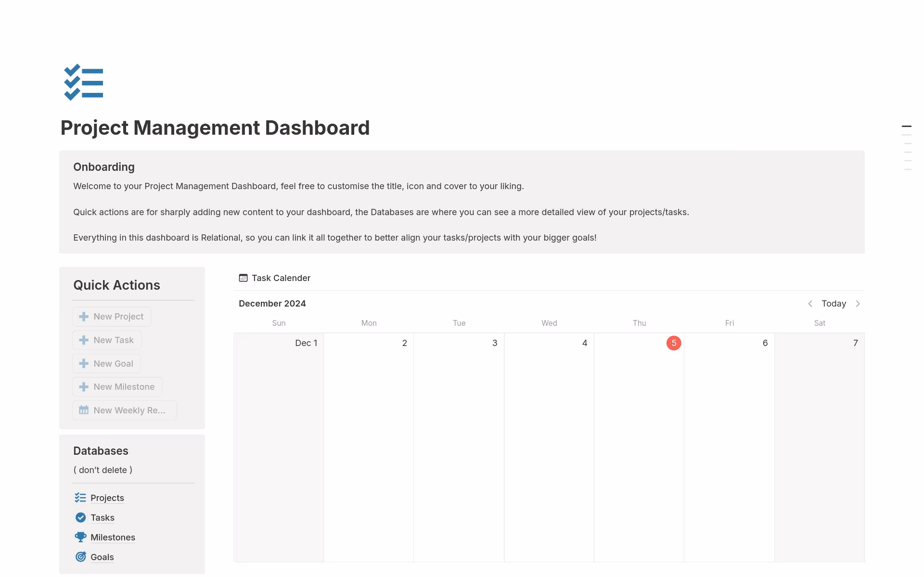Click the Projects database checklist icon

tap(80, 498)
